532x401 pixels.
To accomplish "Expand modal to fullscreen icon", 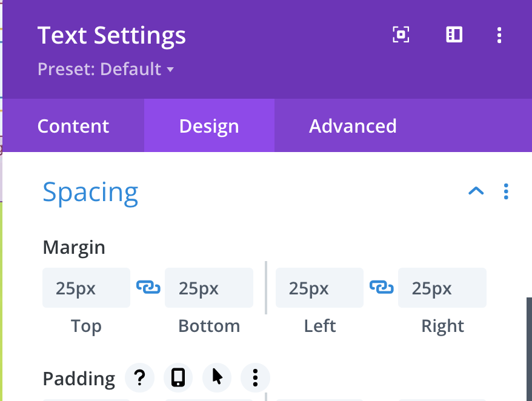I will pyautogui.click(x=401, y=35).
